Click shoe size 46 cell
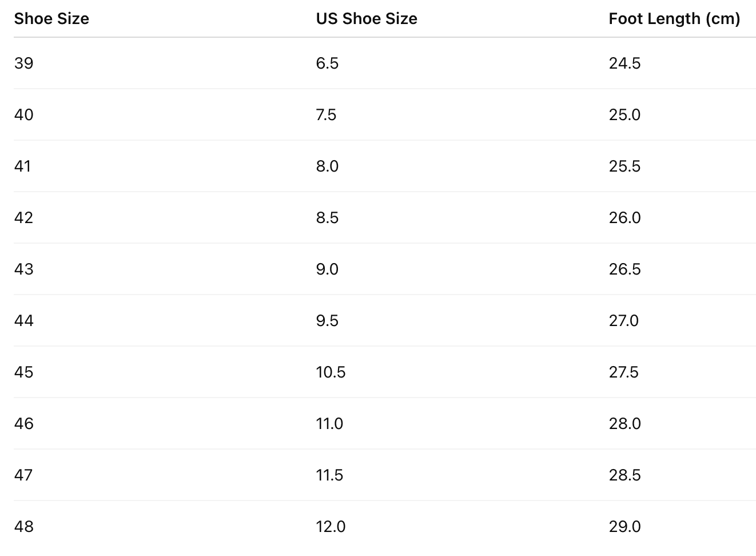The width and height of the screenshot is (756, 556). point(24,423)
